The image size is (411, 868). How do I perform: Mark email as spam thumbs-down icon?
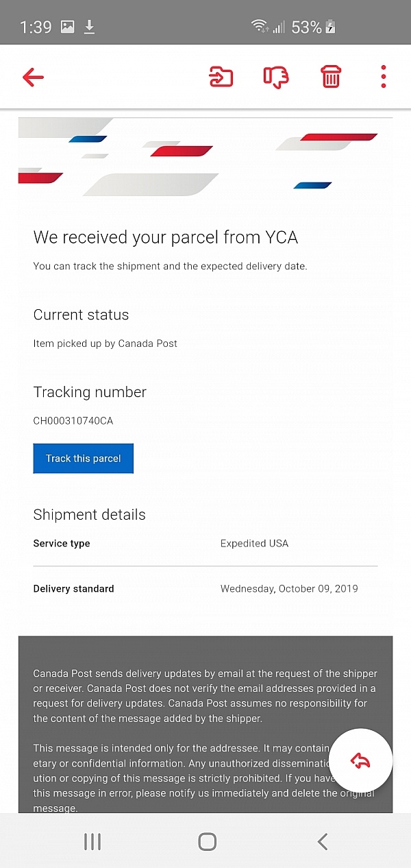(276, 77)
